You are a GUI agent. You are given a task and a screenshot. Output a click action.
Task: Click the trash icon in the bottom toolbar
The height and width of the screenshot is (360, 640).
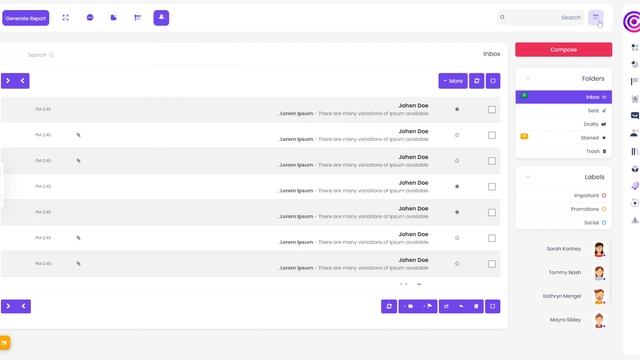(x=476, y=307)
